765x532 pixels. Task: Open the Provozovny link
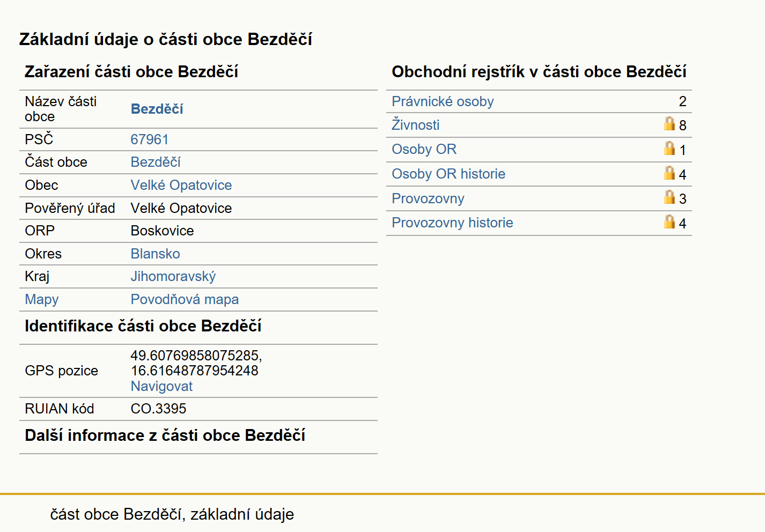428,198
